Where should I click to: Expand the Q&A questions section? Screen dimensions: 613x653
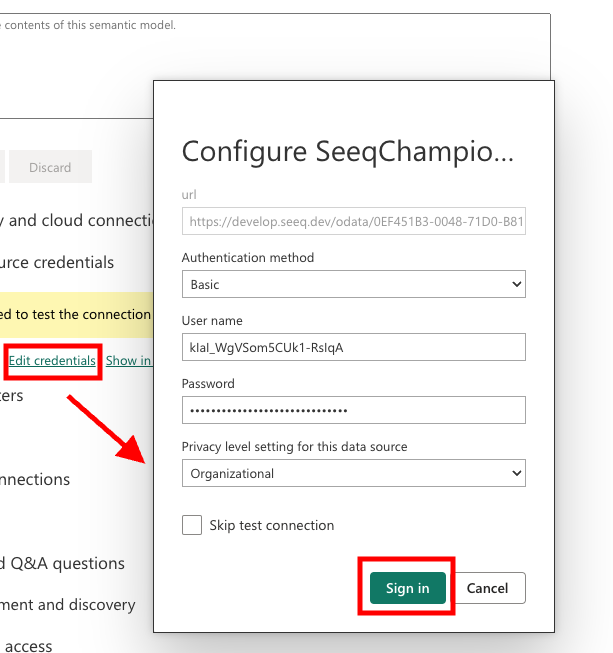pyautogui.click(x=63, y=563)
